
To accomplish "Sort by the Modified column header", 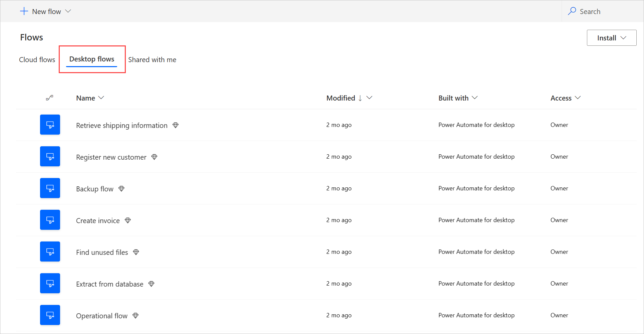I will (341, 98).
